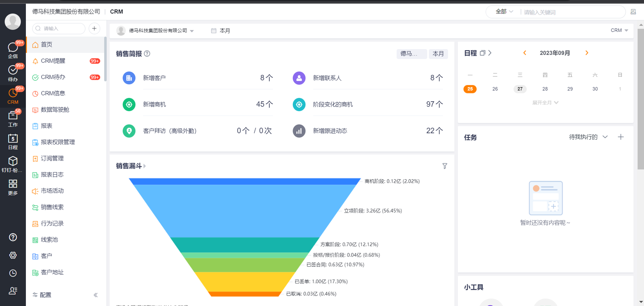Collapse the sidebar with double-arrow icon
The image size is (644, 306).
pyautogui.click(x=96, y=295)
